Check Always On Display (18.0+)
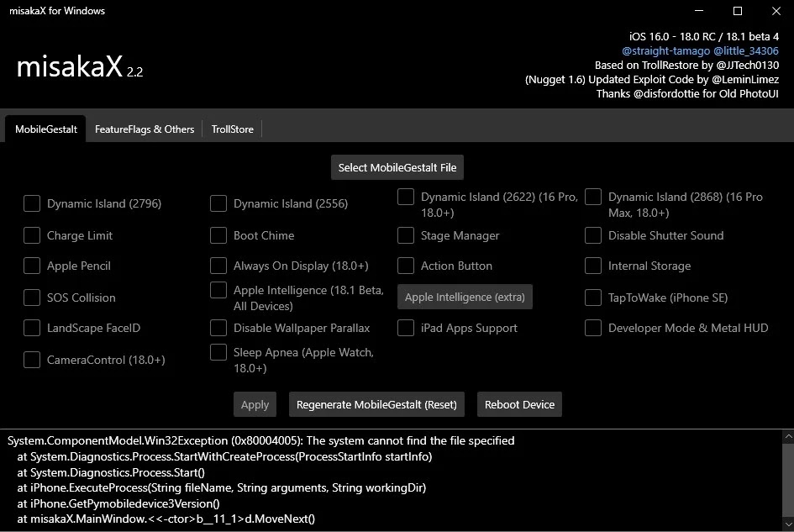The height and width of the screenshot is (532, 794). (218, 266)
